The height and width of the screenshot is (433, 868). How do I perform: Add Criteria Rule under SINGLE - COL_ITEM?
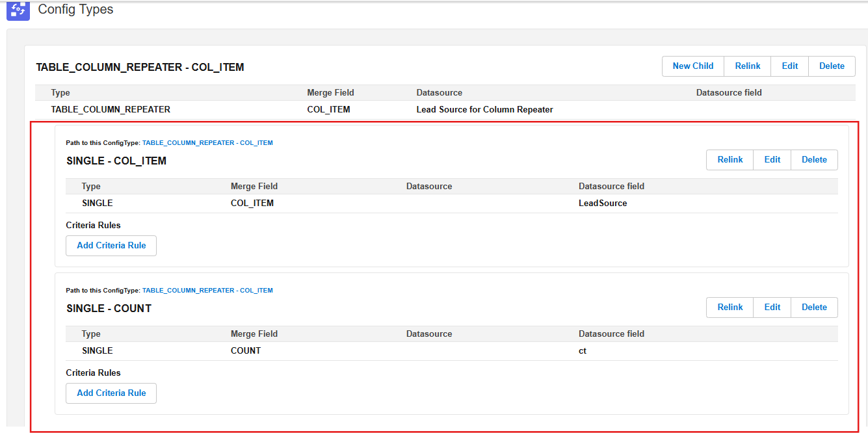click(111, 246)
